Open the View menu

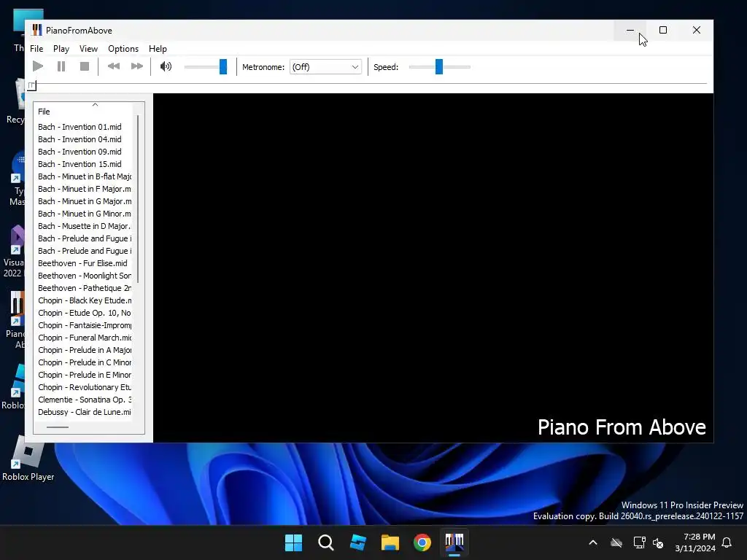point(88,49)
